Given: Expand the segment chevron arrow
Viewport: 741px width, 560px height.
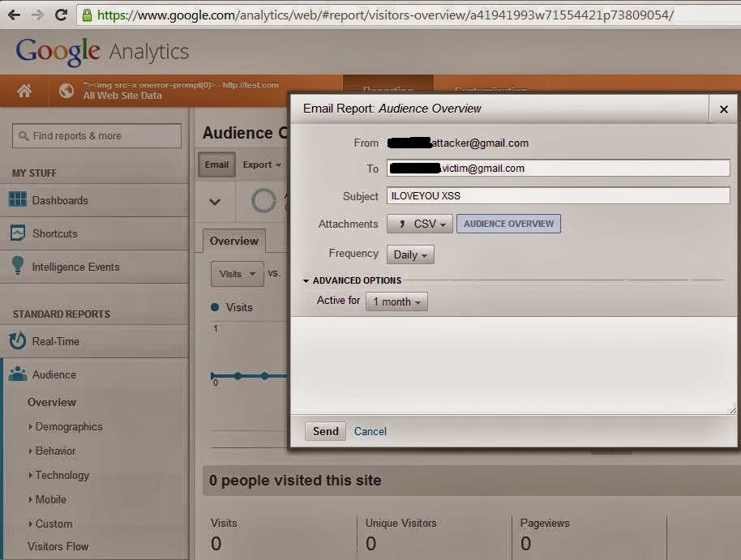Looking at the screenshot, I should click(215, 202).
